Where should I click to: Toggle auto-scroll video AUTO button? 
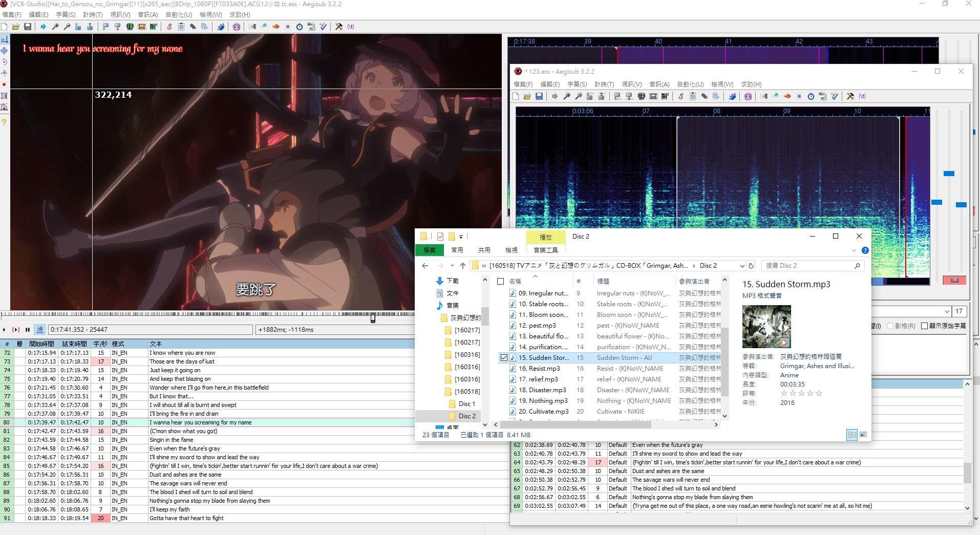[x=40, y=330]
